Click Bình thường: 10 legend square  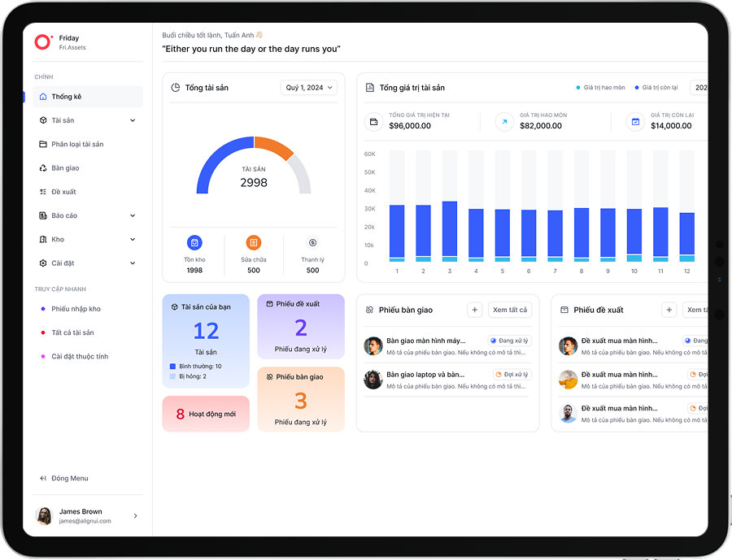172,367
